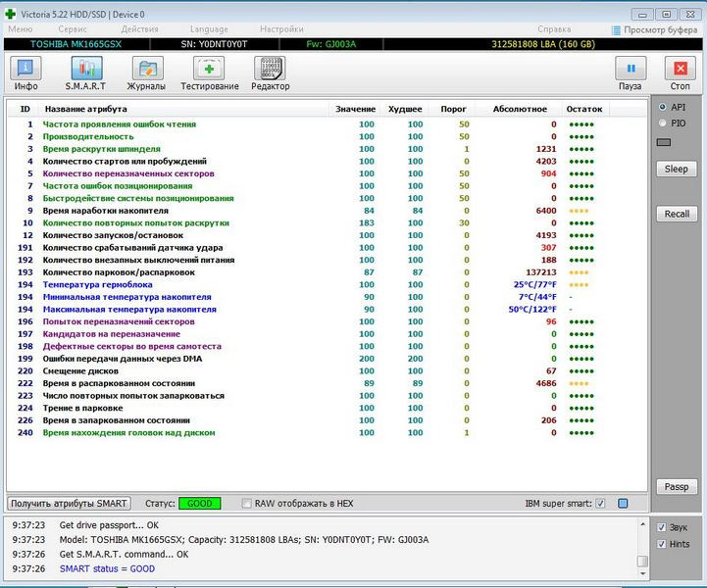Viewport: 707px width, 588px height.
Task: Open Просмотр буфера buffer view
Action: 656,30
